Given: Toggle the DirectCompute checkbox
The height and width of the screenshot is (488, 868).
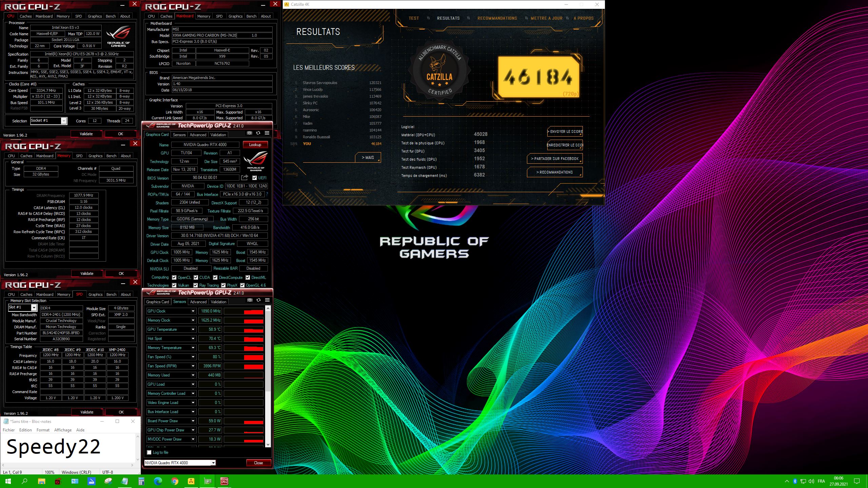Looking at the screenshot, I should [215, 277].
